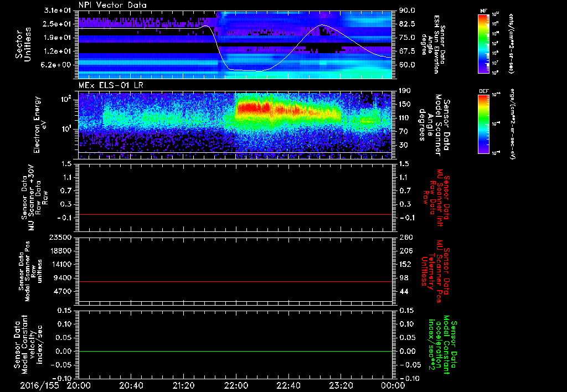Click the "2016/155" date label

tap(39, 385)
